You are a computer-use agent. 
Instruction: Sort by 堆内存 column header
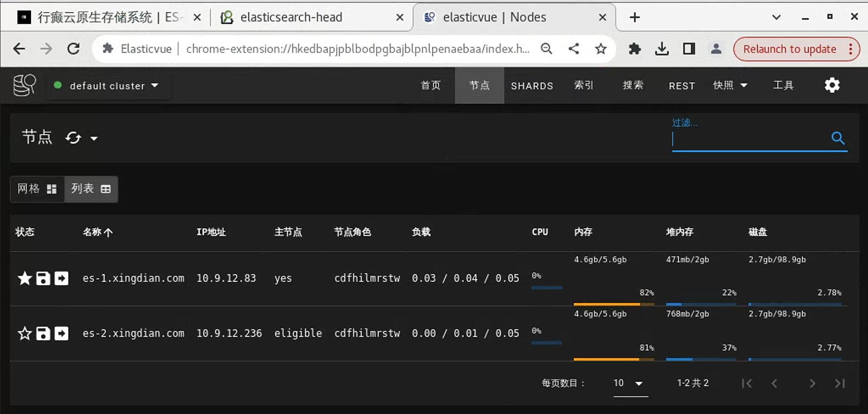pos(680,232)
